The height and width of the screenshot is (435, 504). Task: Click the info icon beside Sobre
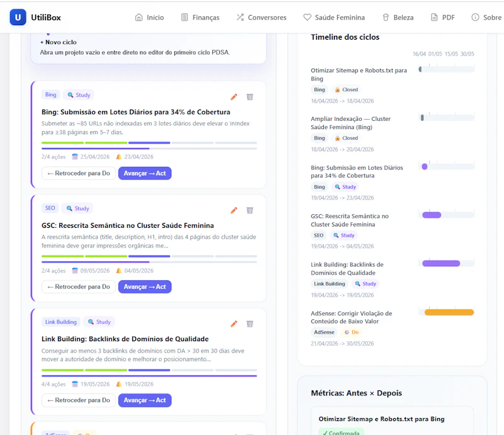[x=475, y=18]
